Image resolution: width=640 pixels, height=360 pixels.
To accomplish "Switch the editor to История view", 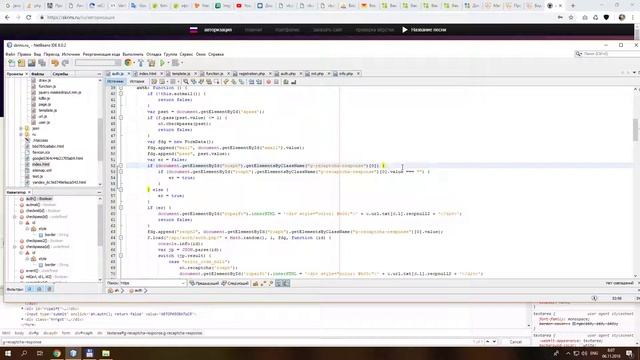I will click(x=137, y=82).
